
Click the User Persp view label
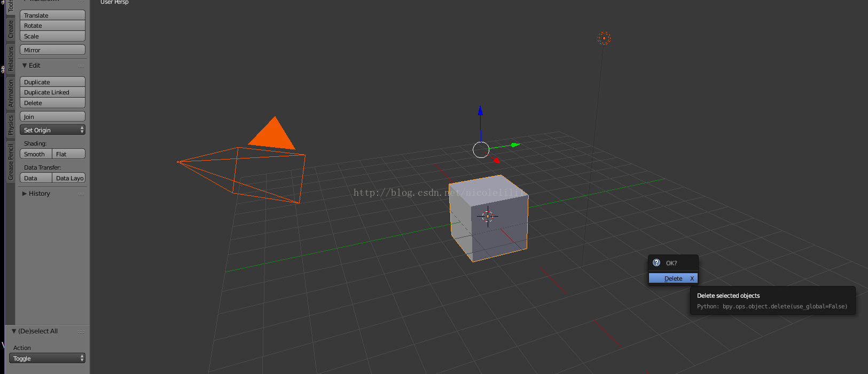coord(114,2)
